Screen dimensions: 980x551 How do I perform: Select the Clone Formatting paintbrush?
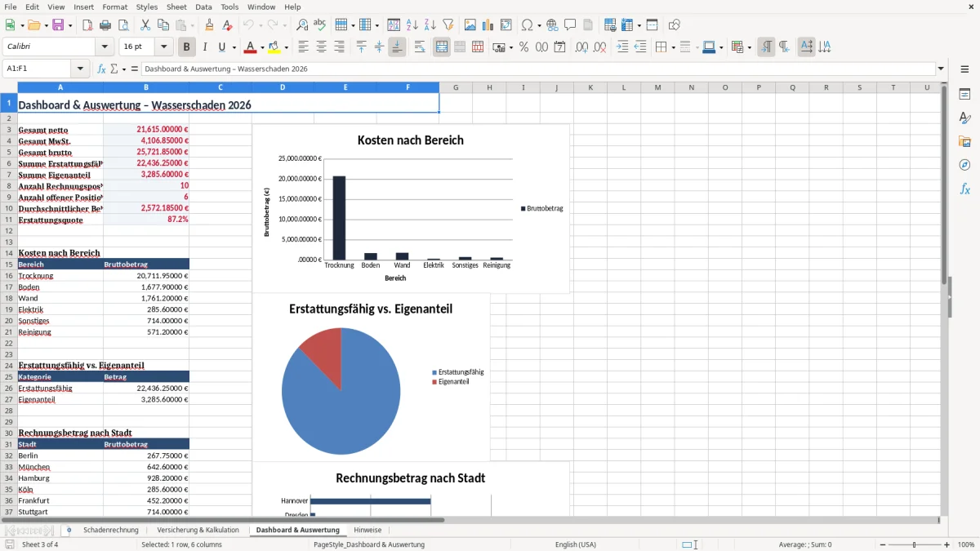pyautogui.click(x=209, y=25)
